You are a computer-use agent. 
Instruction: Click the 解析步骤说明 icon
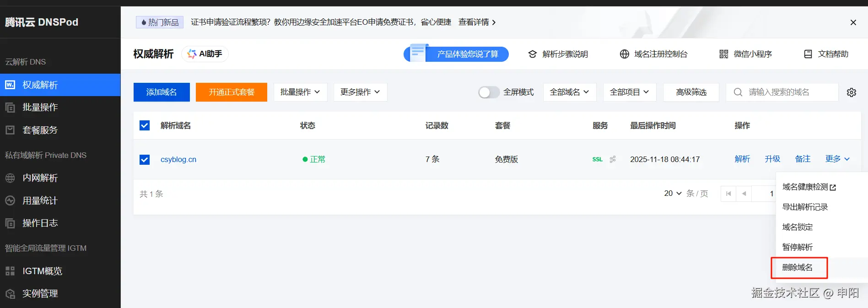click(532, 54)
